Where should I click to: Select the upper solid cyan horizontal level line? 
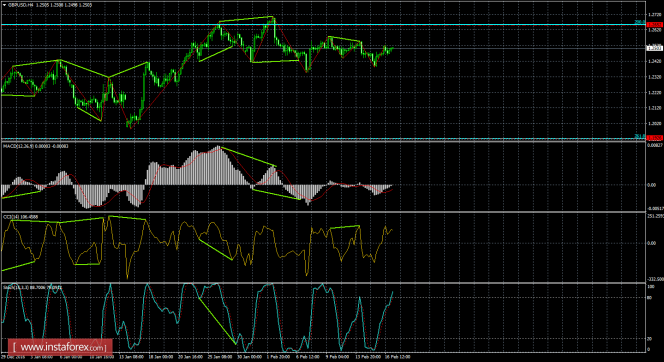323,25
